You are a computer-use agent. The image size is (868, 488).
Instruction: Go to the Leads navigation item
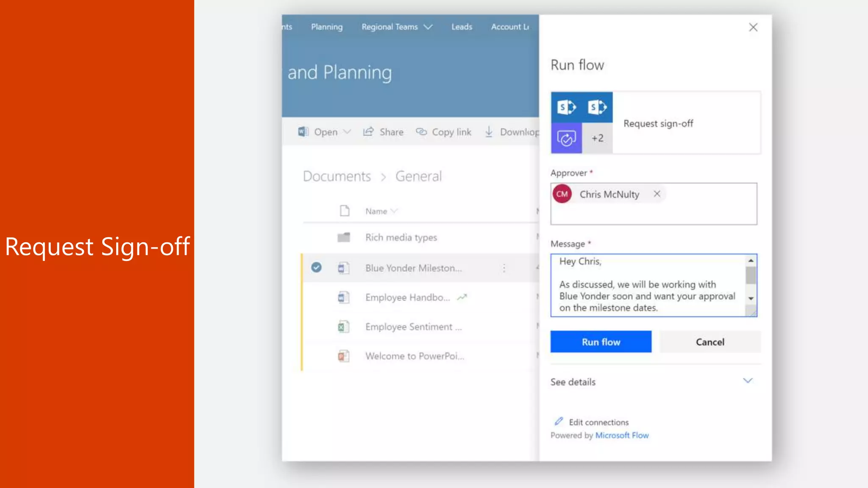click(462, 27)
